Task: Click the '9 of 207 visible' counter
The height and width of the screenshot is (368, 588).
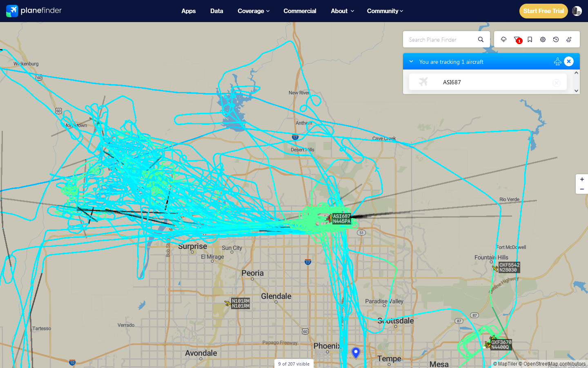Action: (x=294, y=364)
